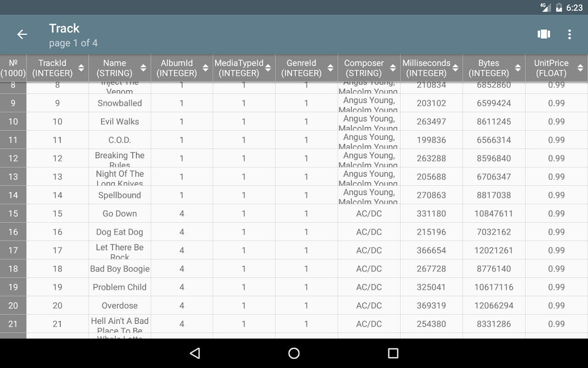588x368 pixels.
Task: Select the 'Evil Walks' name cell
Action: 120,121
